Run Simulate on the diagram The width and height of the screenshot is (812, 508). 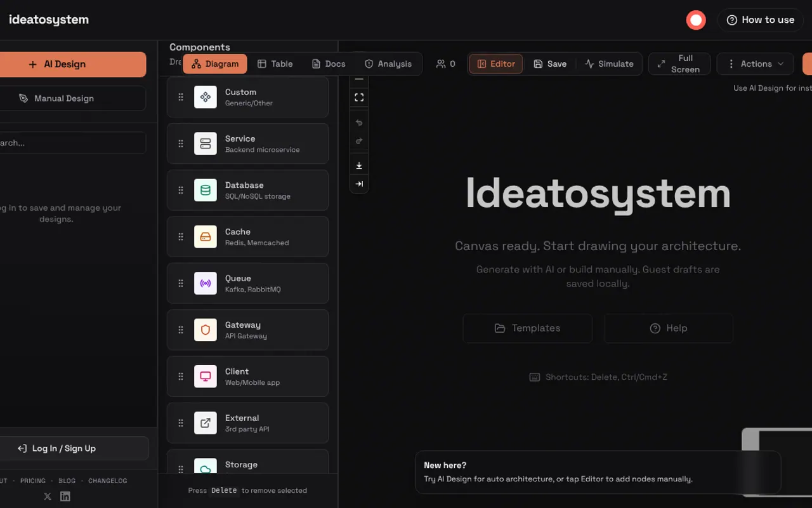click(609, 64)
